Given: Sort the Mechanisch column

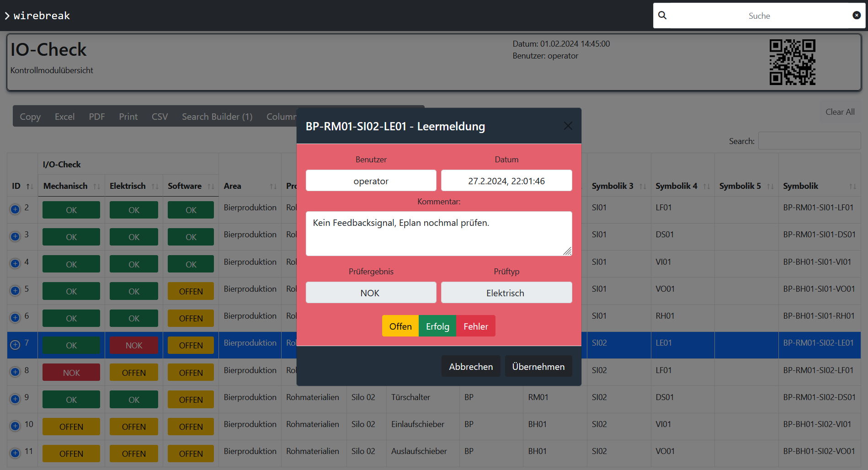Looking at the screenshot, I should [96, 187].
